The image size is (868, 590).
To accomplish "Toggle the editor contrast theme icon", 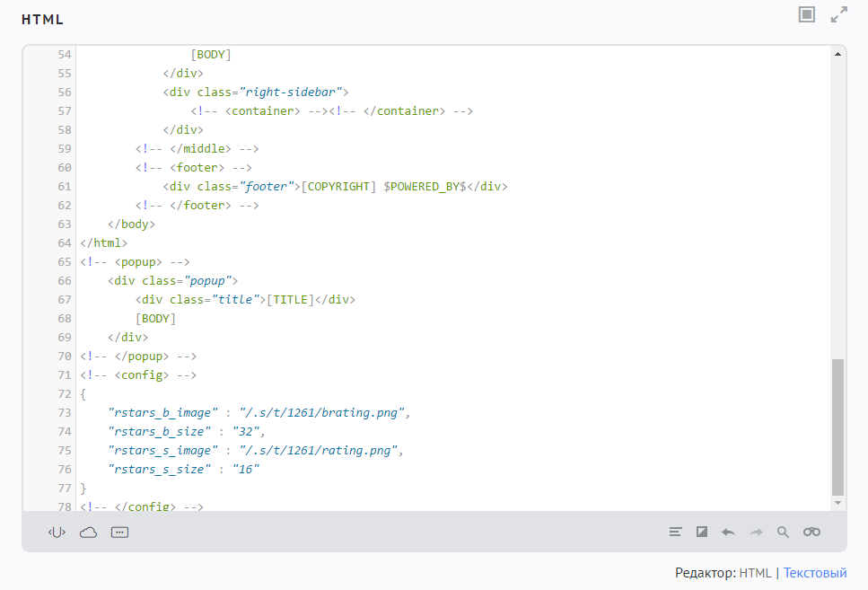I will (x=702, y=532).
